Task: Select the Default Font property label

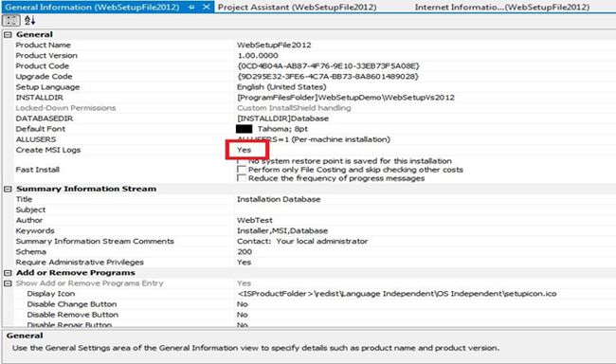Action: coord(41,129)
